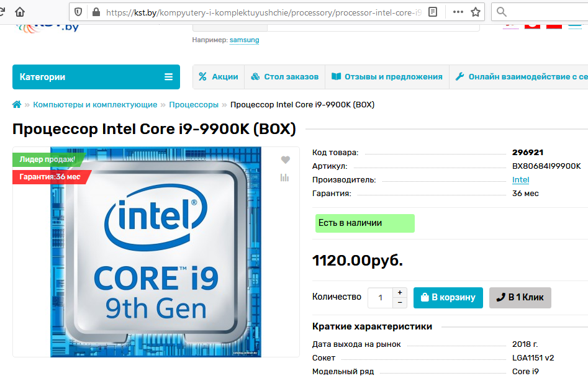
Task: Add to cart with В корзину button
Action: (x=448, y=298)
